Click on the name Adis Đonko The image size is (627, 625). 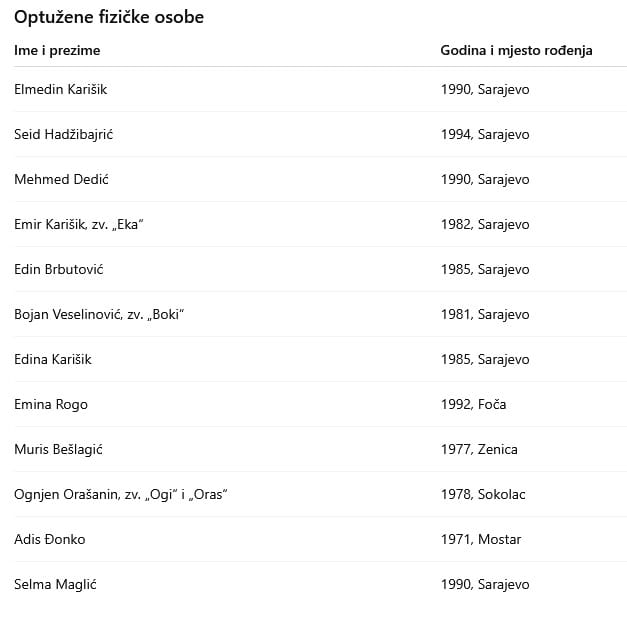pyautogui.click(x=50, y=539)
